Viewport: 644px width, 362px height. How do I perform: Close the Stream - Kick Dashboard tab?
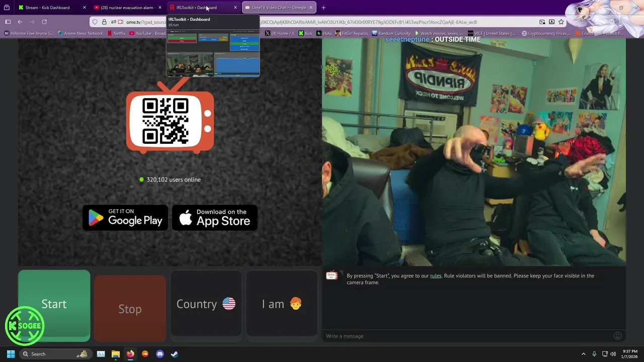pos(84,8)
